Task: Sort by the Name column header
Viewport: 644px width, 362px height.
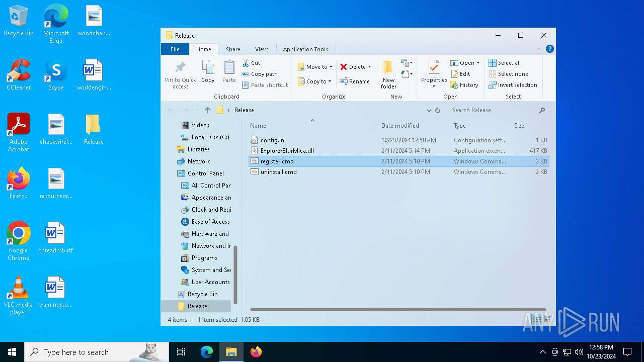Action: [x=258, y=126]
